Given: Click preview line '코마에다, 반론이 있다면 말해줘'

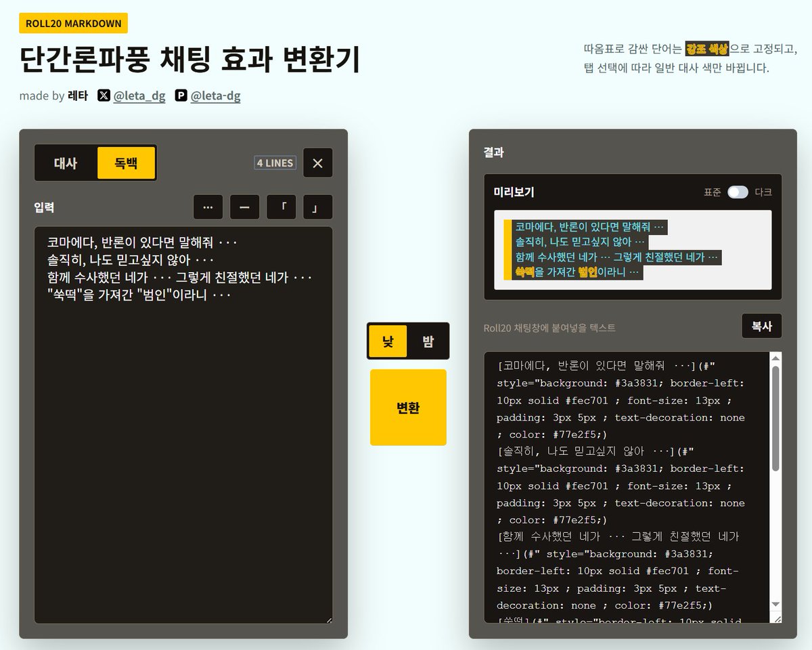Looking at the screenshot, I should coord(591,227).
